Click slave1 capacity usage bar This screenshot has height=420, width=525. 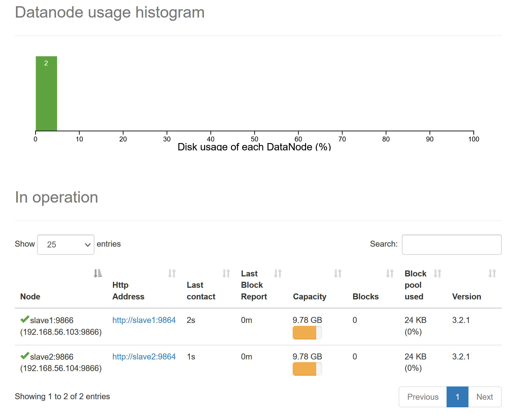coord(307,332)
